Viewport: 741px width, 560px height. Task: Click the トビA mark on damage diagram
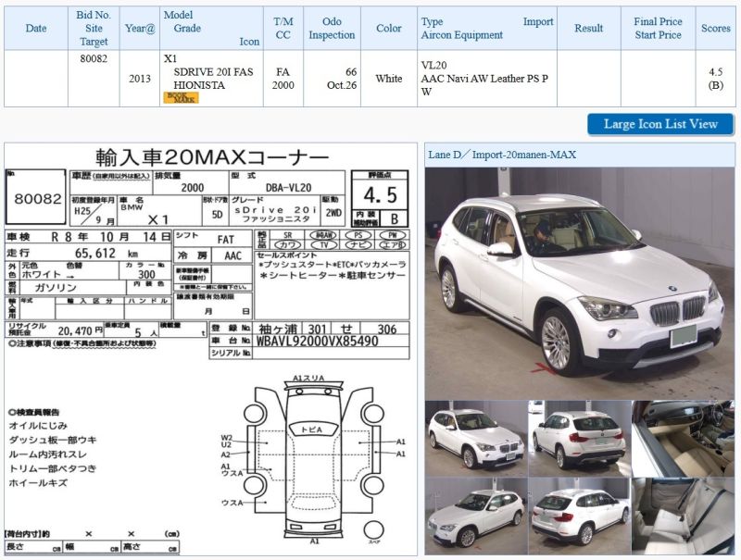(312, 429)
